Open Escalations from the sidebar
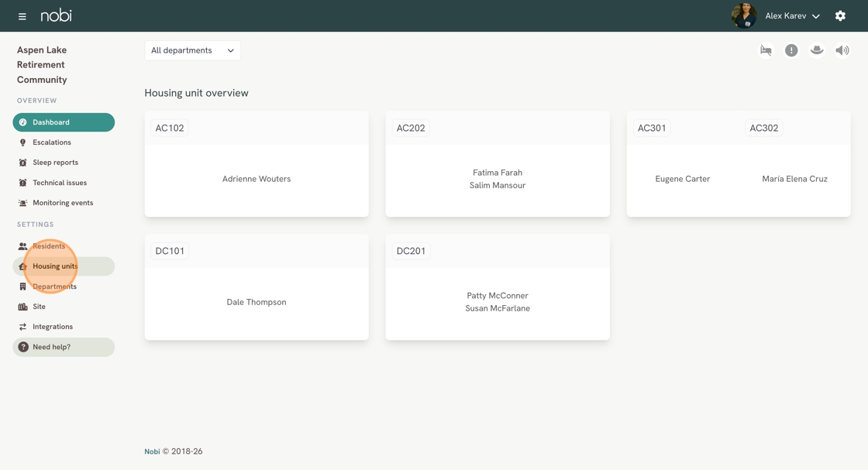 pyautogui.click(x=52, y=142)
